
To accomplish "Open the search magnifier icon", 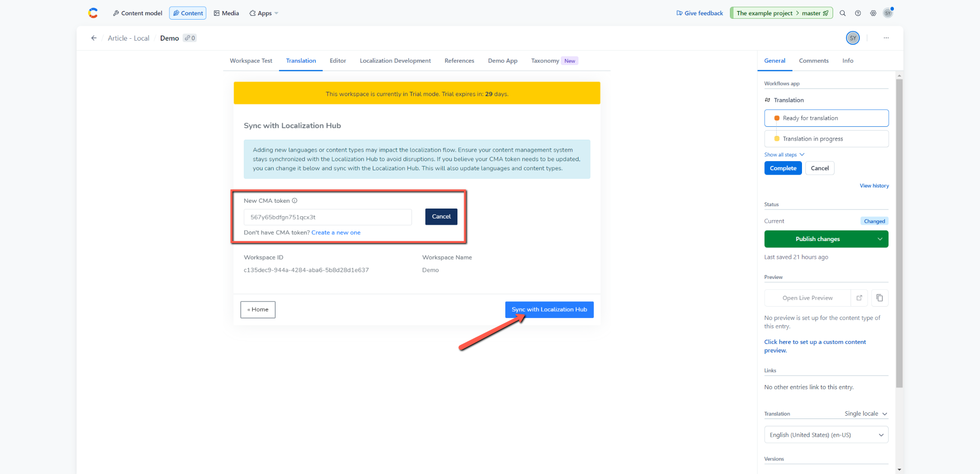I will tap(843, 13).
